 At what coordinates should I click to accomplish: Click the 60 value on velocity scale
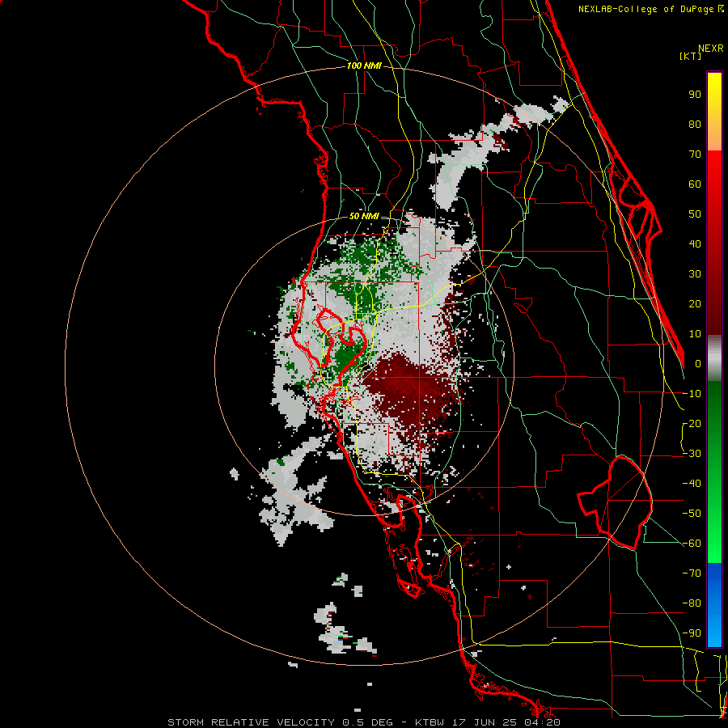(x=695, y=184)
